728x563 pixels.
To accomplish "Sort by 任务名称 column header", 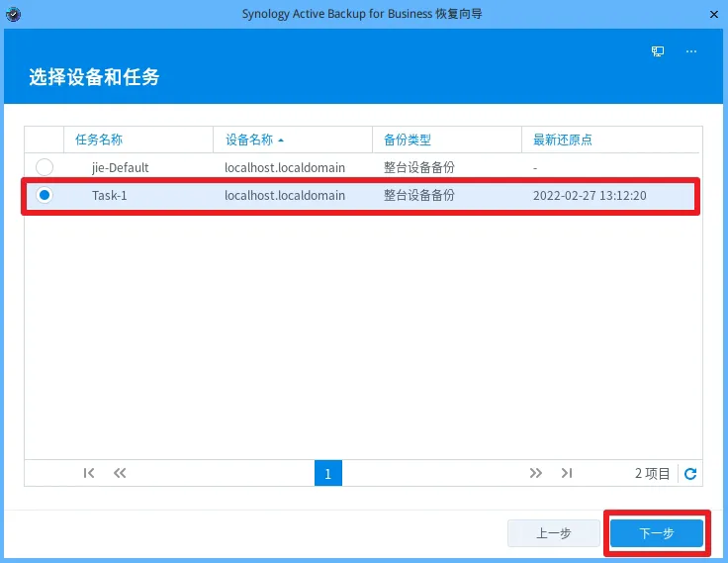I will click(x=138, y=140).
